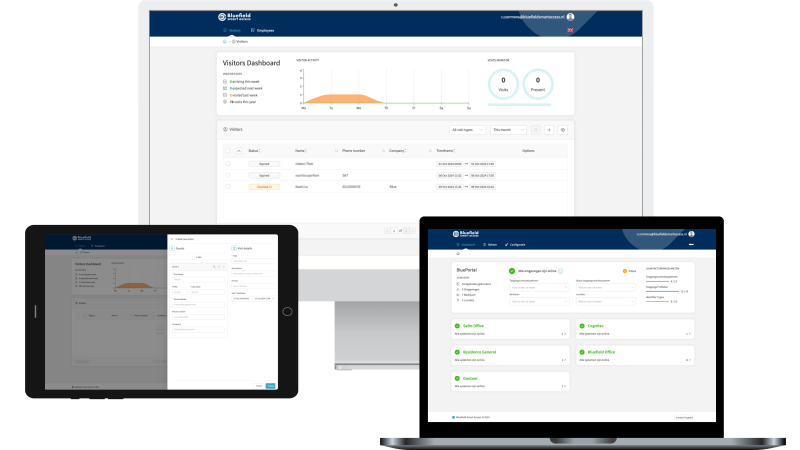Check the first Expired visitor row checkbox
800x450 pixels.
coord(228,164)
